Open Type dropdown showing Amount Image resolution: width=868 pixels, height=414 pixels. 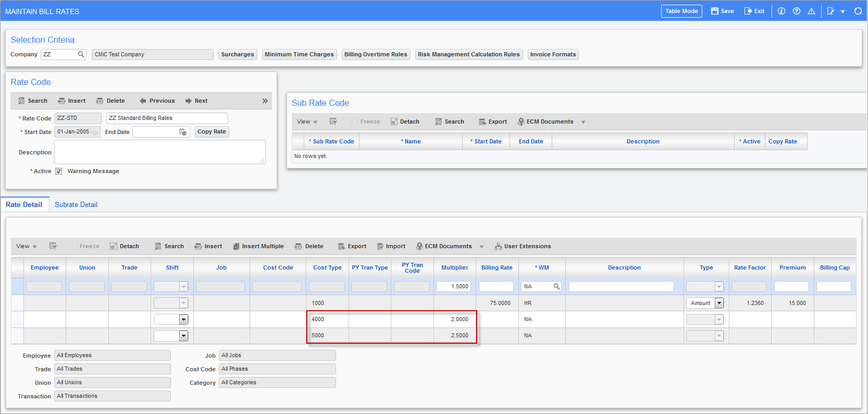coord(719,303)
